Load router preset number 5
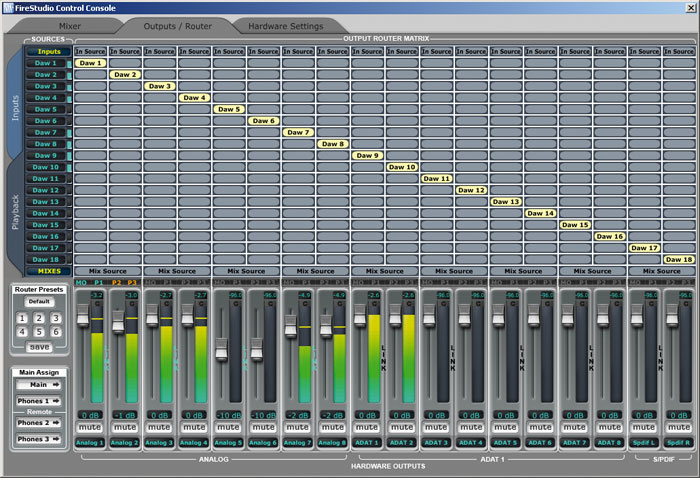 (39, 331)
